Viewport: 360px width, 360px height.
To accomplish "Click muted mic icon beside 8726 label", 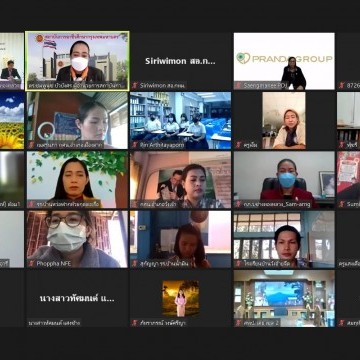I will (x=341, y=86).
